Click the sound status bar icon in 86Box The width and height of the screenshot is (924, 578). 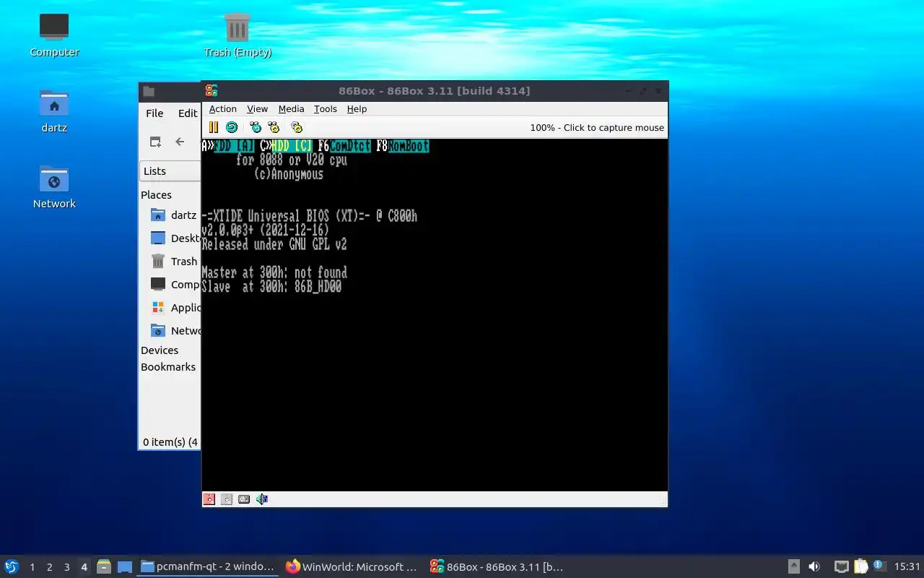click(x=262, y=499)
